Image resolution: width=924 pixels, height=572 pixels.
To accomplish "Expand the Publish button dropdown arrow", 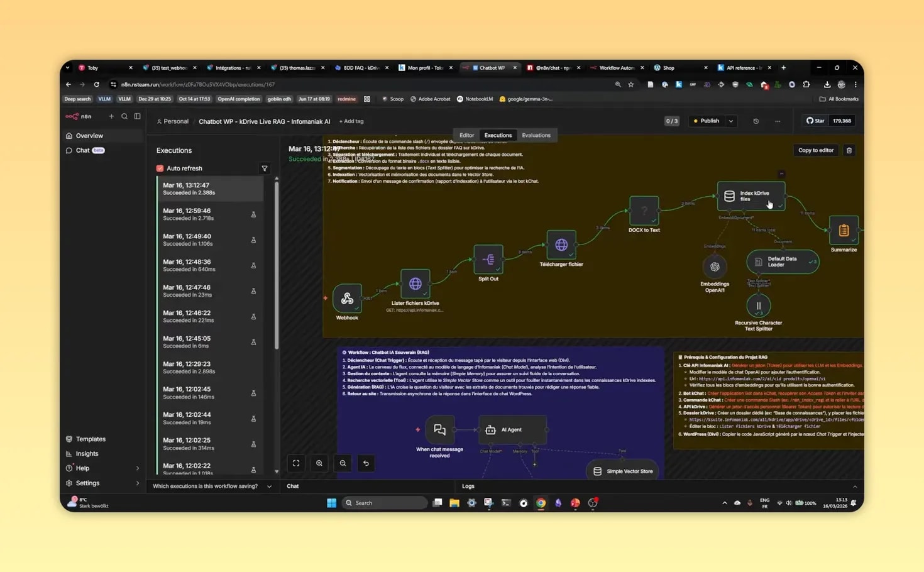I will tap(730, 121).
